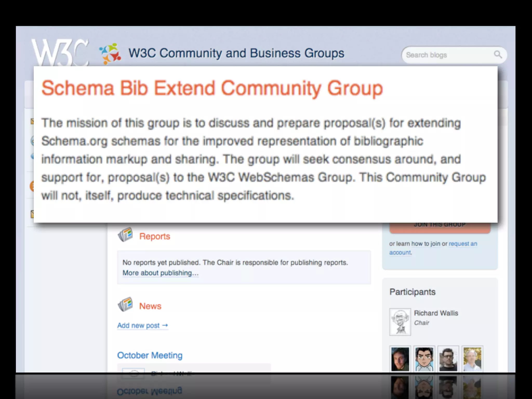Open the 'More about publishing...' link
The image size is (532, 399).
[x=160, y=273]
